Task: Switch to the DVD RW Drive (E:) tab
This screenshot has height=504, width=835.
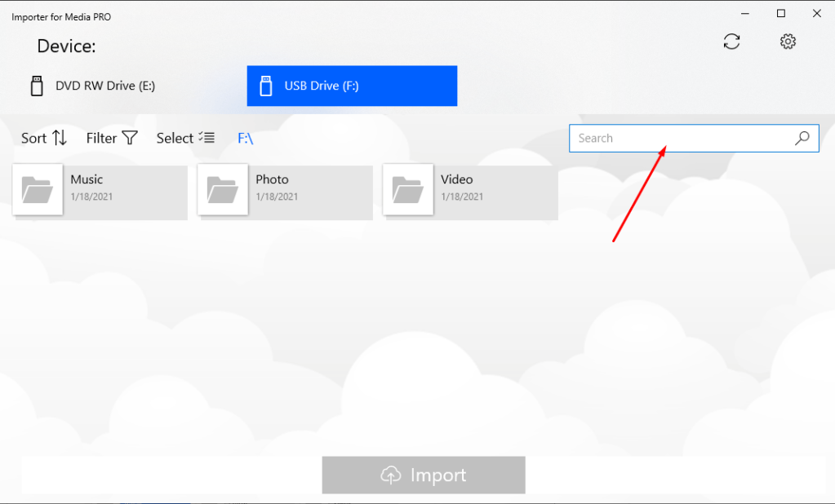Action: (x=104, y=86)
